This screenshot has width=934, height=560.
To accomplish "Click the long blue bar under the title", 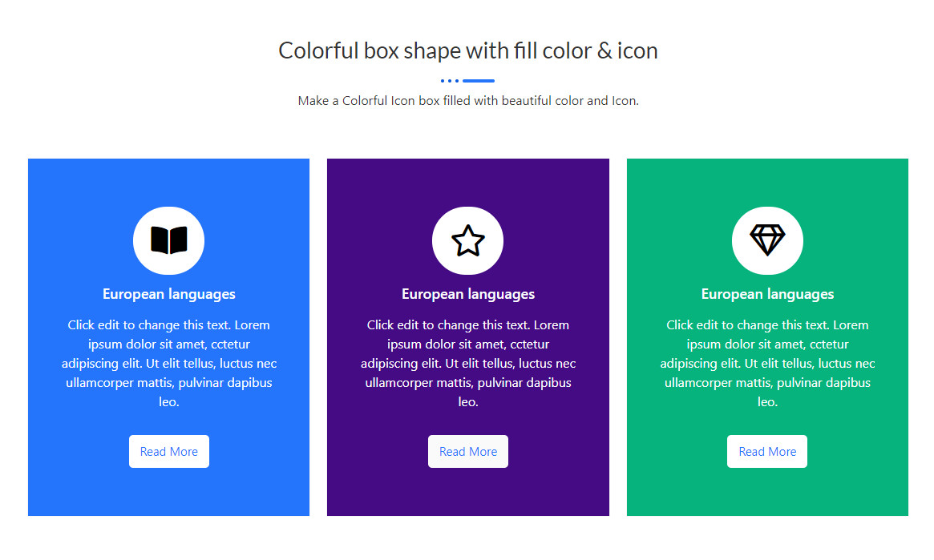I will [479, 81].
